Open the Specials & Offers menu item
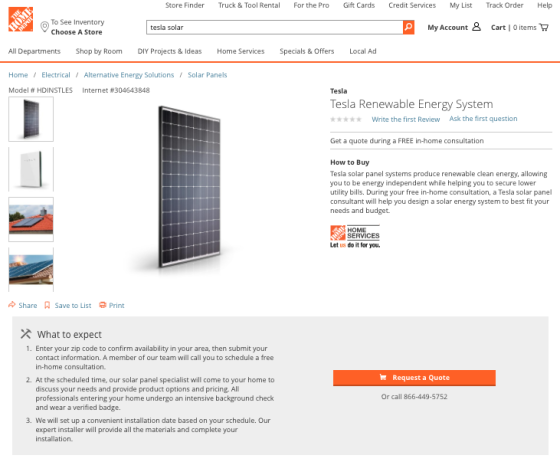This screenshot has height=475, width=560. pos(307,51)
